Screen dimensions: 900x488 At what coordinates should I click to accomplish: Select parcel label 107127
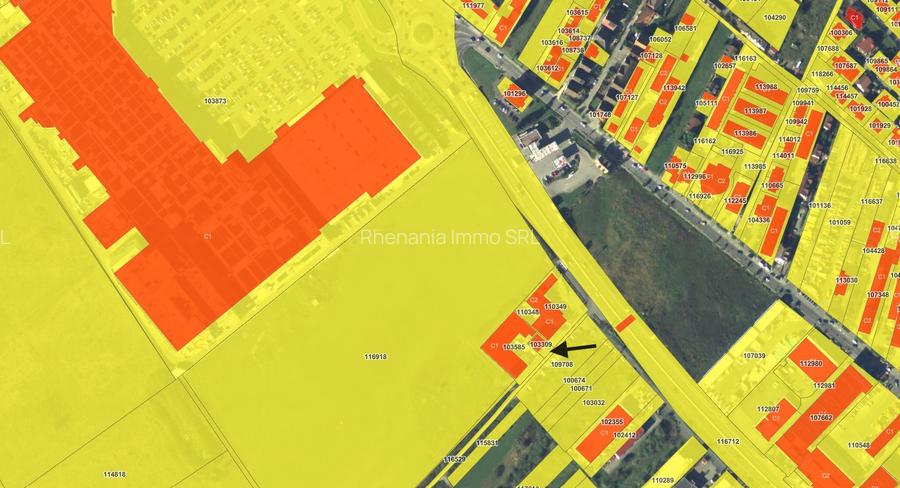627,98
